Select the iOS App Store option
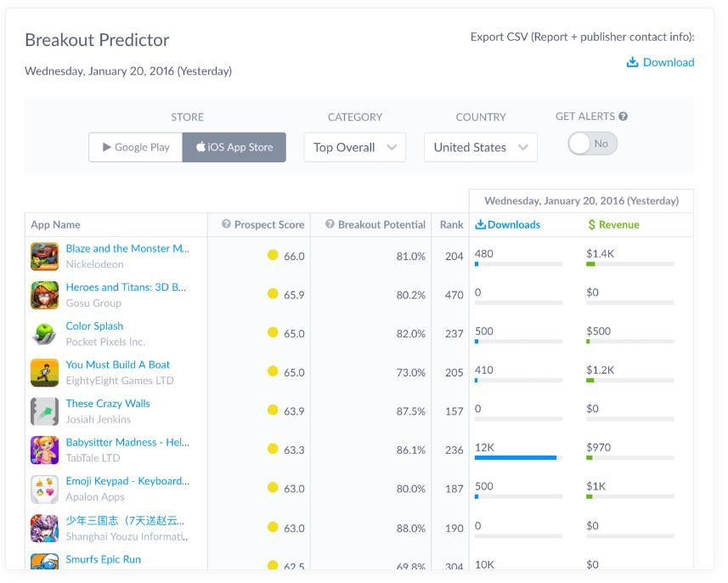The height and width of the screenshot is (583, 728). click(x=234, y=146)
